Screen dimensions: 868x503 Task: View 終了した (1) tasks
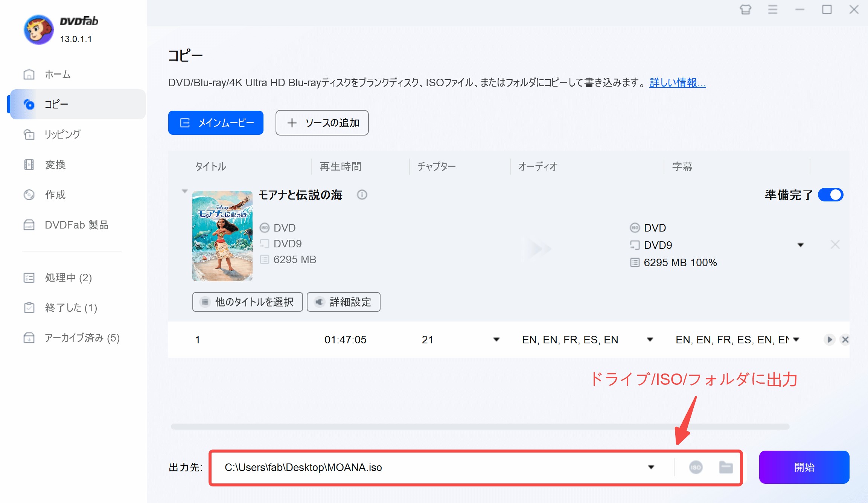pos(77,308)
